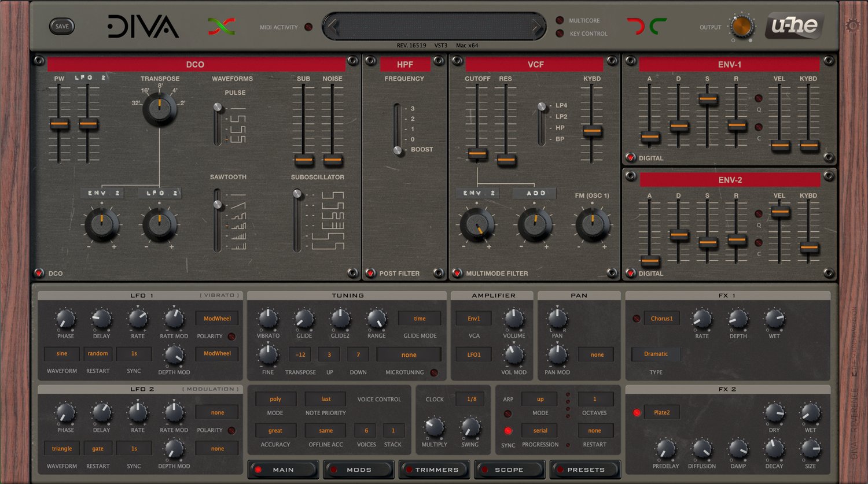Select next preset with right arrow
The height and width of the screenshot is (484, 868).
[x=536, y=27]
